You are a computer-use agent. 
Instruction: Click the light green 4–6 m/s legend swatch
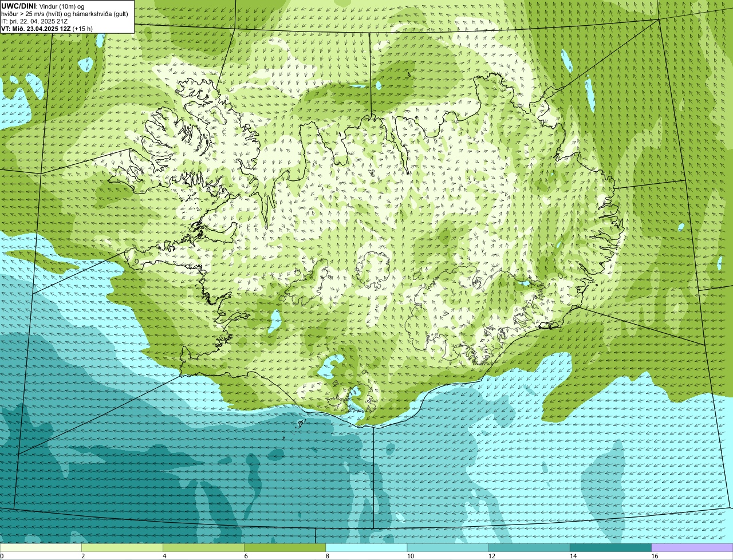pyautogui.click(x=203, y=548)
